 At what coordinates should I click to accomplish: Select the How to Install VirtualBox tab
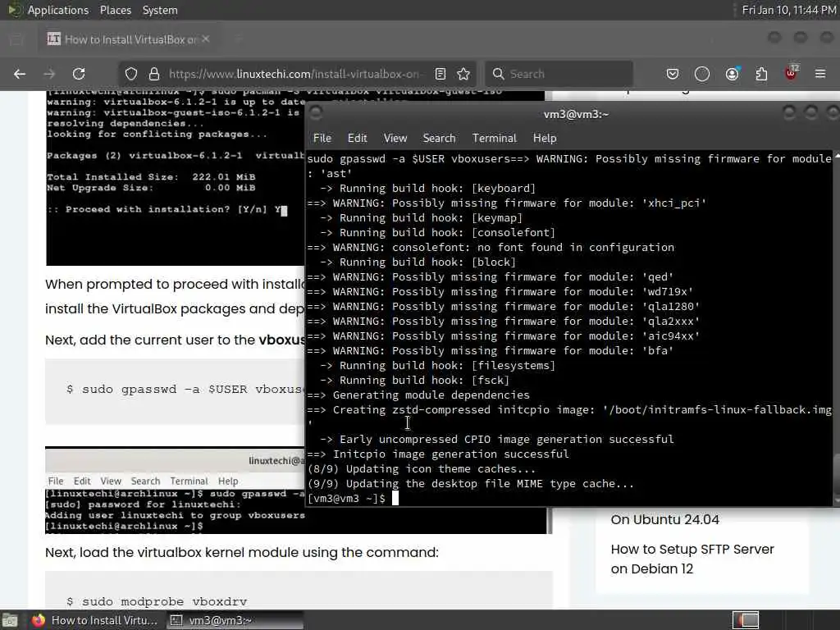pos(129,39)
